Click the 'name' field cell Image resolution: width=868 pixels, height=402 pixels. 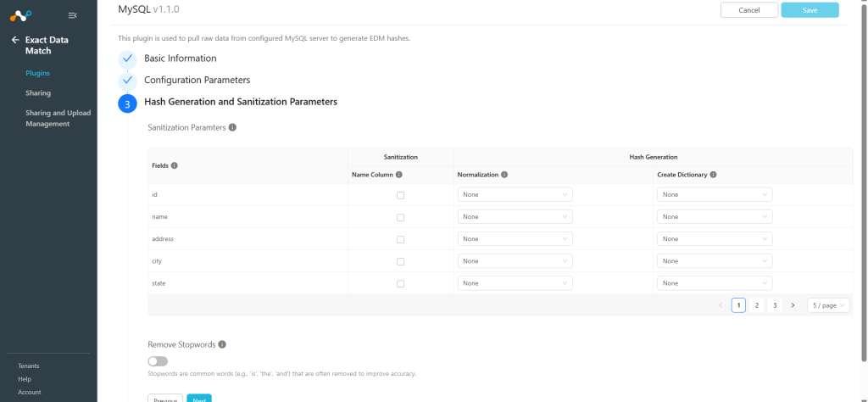click(248, 216)
